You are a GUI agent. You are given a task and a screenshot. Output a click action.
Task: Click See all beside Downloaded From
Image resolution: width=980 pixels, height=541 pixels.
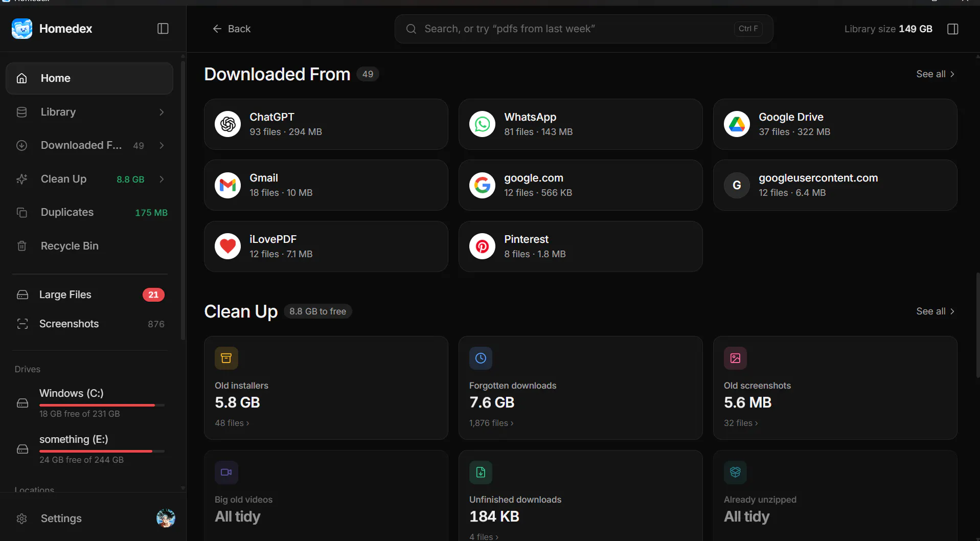[935, 74]
